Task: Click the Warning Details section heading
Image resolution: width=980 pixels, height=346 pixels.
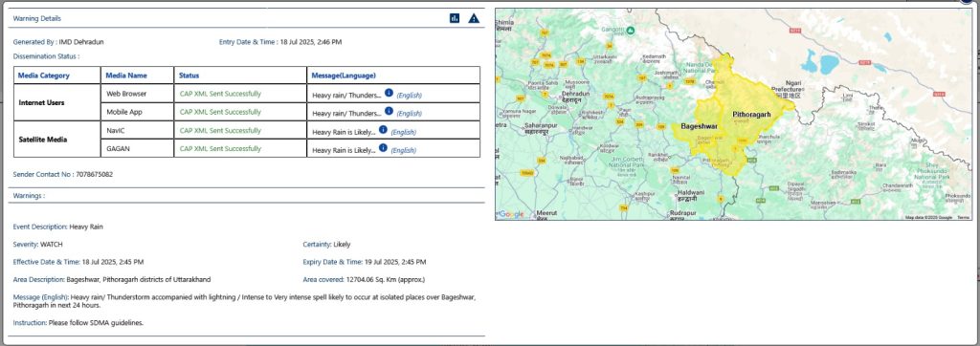Action: (x=37, y=19)
